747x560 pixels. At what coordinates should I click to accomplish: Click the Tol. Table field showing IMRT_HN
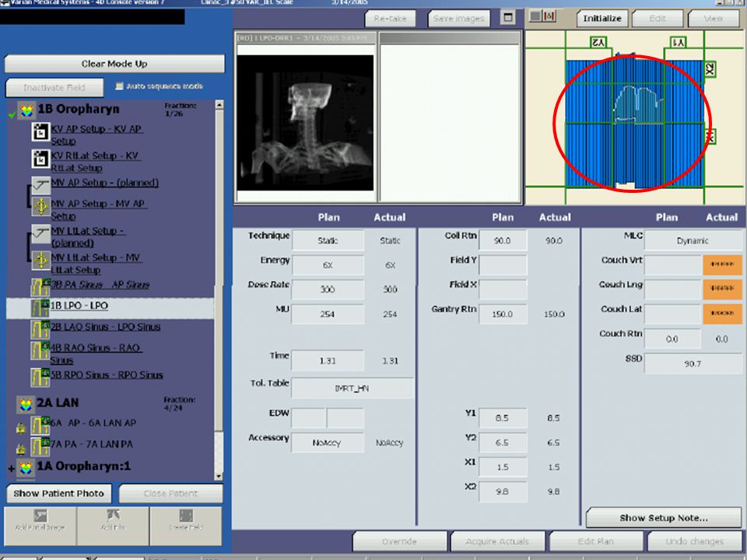[x=352, y=389]
